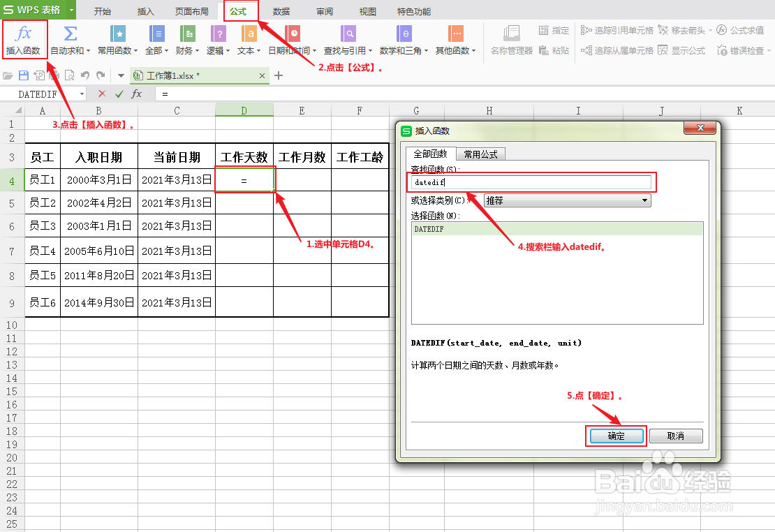Image resolution: width=775 pixels, height=532 pixels.
Task: Open the Name Manager (名称管理器) icon
Action: pos(512,34)
